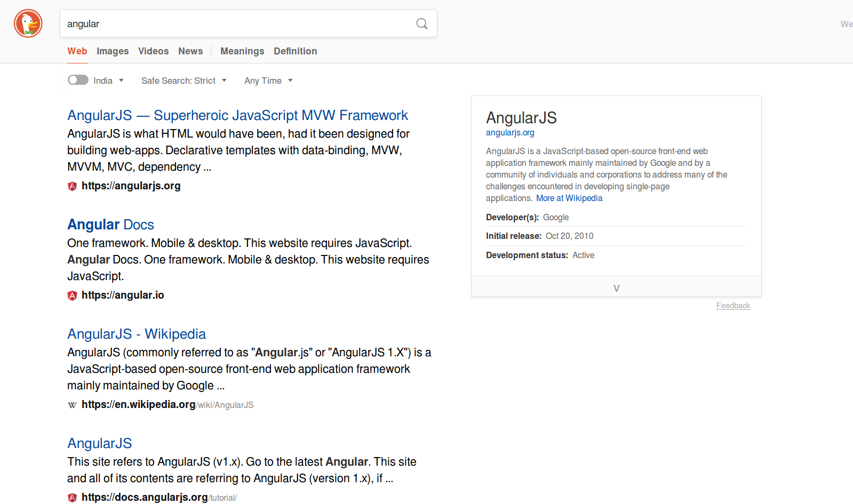
Task: Open the India region dropdown
Action: point(108,81)
